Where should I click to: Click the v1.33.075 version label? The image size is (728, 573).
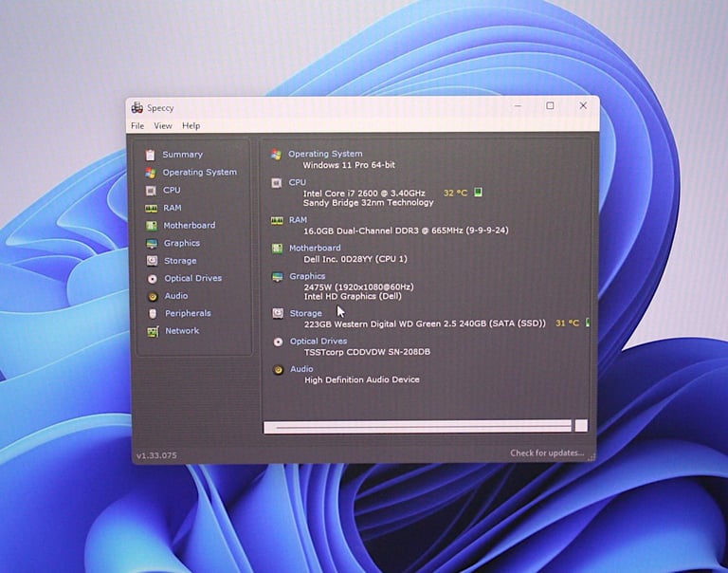[x=156, y=455]
